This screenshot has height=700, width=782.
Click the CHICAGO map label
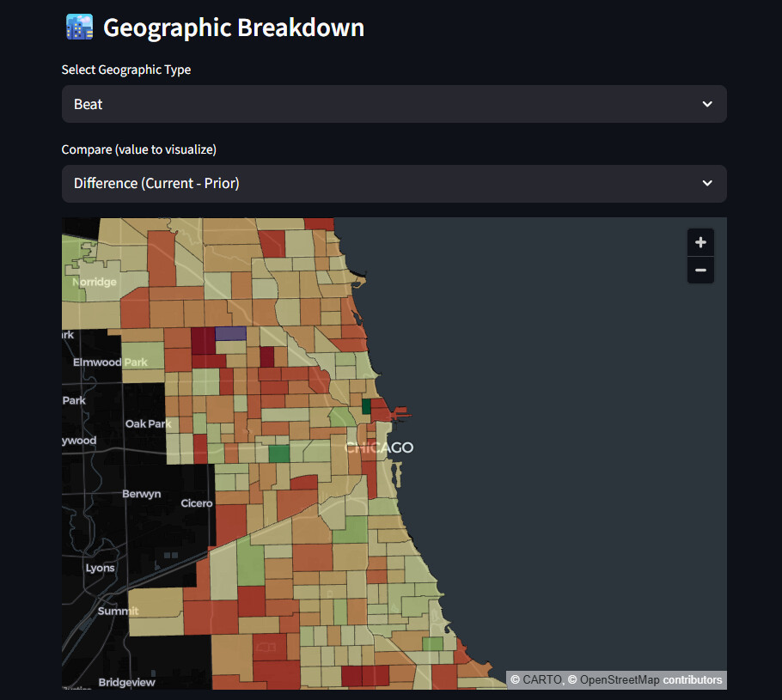click(379, 447)
